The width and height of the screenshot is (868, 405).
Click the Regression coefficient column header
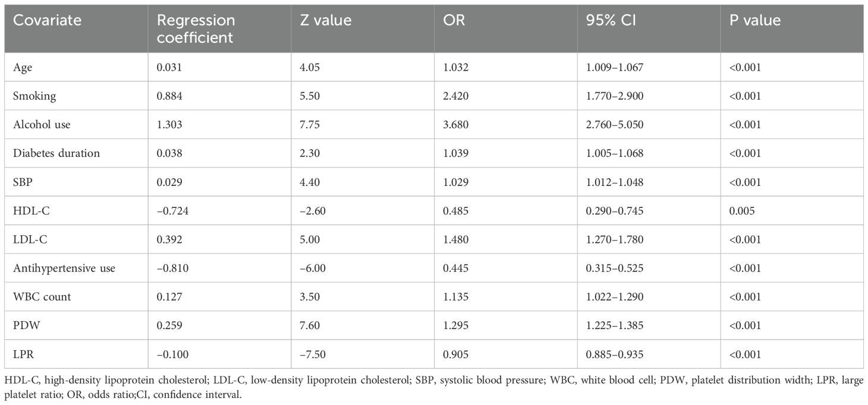click(x=196, y=28)
